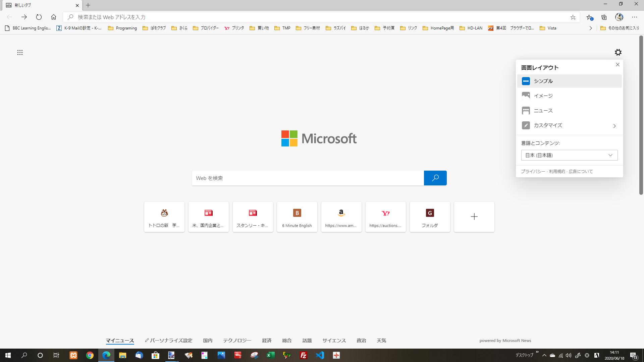Click the volume icon in system tray
Viewport: 644px width, 362px height.
pos(569,355)
